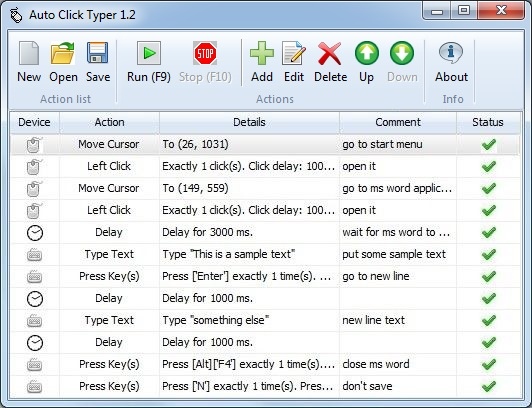Click the Status column header

click(488, 122)
